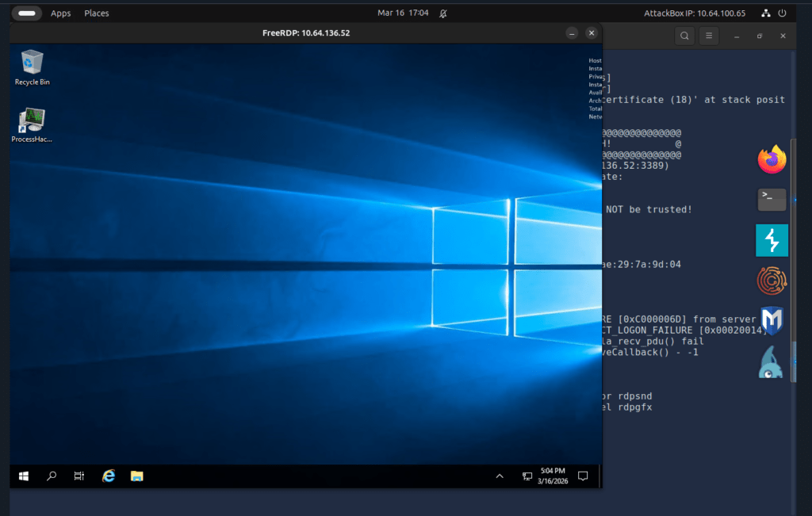Launch Firefox from the dock
This screenshot has height=516, width=812.
[772, 159]
